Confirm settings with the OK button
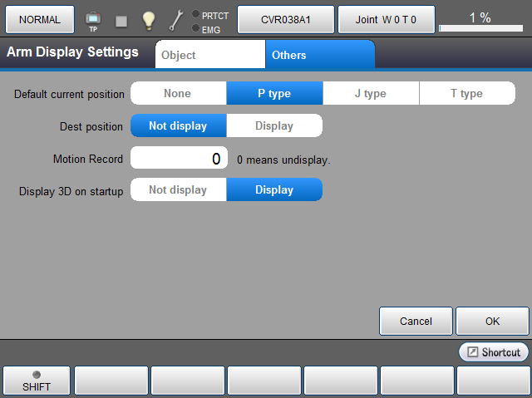Screen dimensions: 532x398 [492, 322]
